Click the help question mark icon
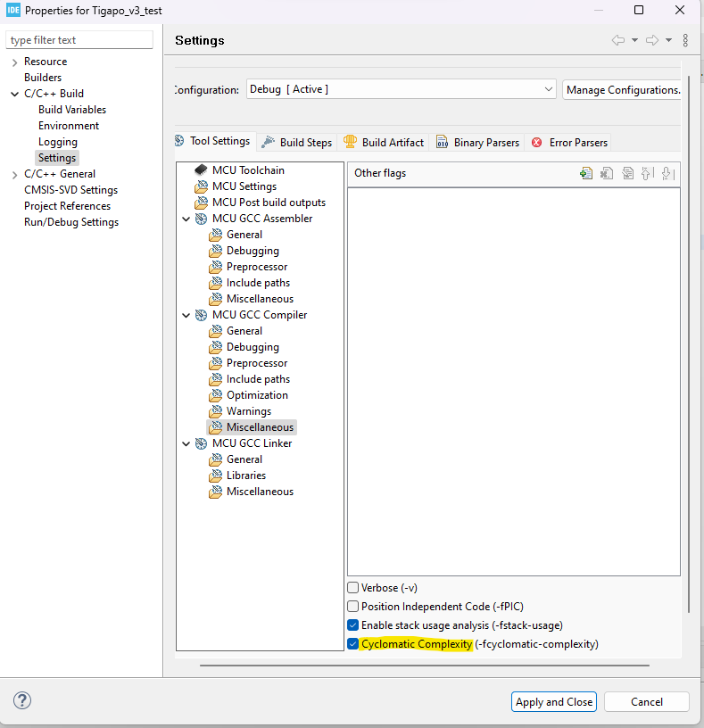Image resolution: width=704 pixels, height=728 pixels. 21,700
